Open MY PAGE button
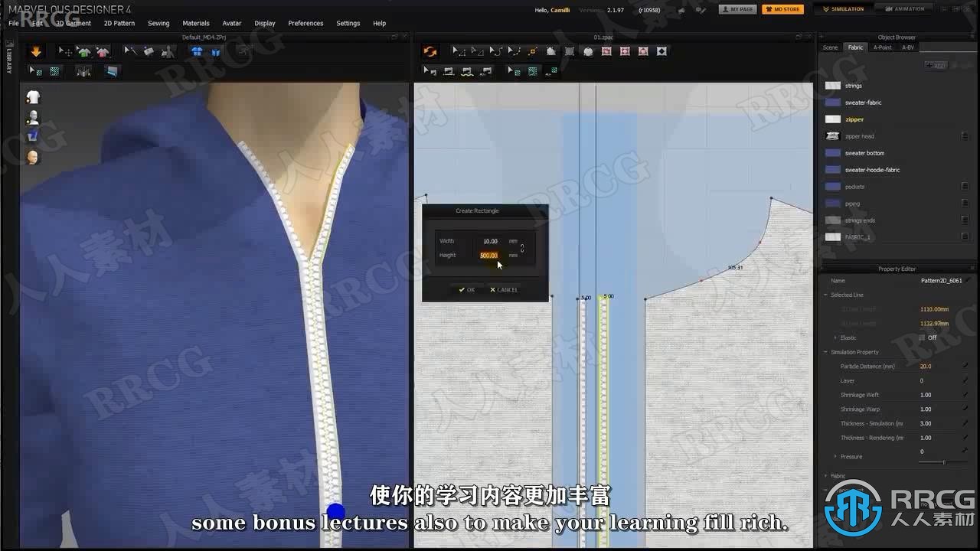Screen dimensions: 980x551 point(738,9)
